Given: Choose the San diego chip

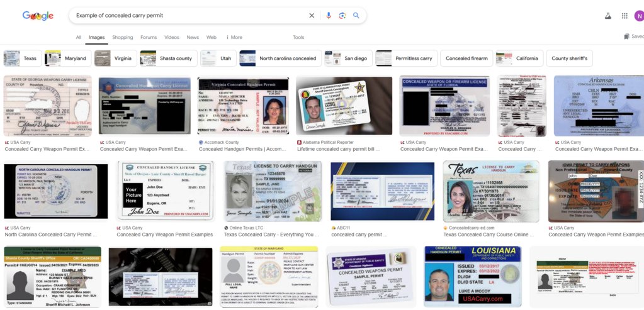Looking at the screenshot, I should tap(348, 58).
